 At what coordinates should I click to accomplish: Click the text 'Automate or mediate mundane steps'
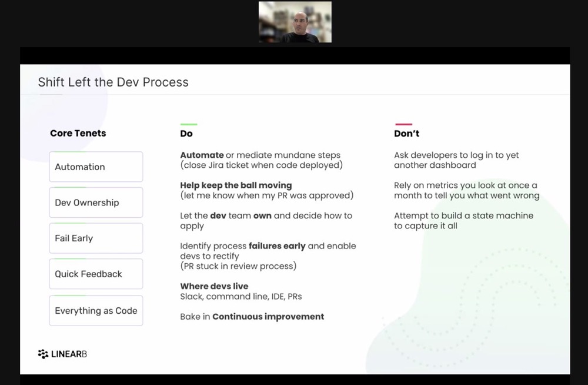click(x=260, y=155)
